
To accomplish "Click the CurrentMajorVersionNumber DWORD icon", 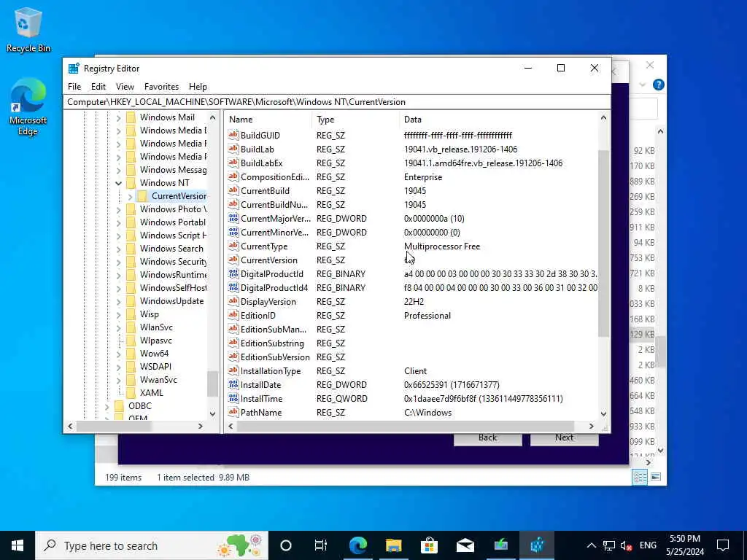I will click(x=233, y=219).
